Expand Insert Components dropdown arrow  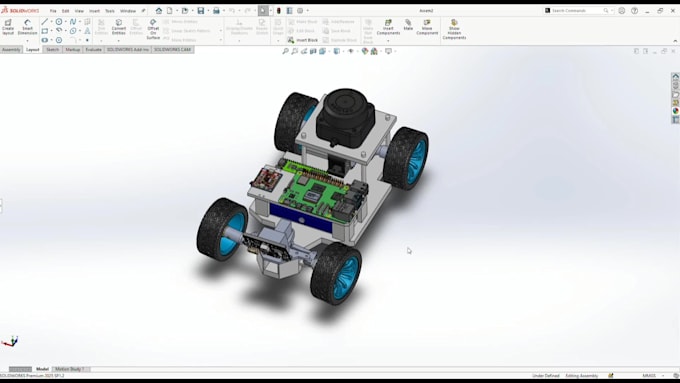tap(388, 40)
